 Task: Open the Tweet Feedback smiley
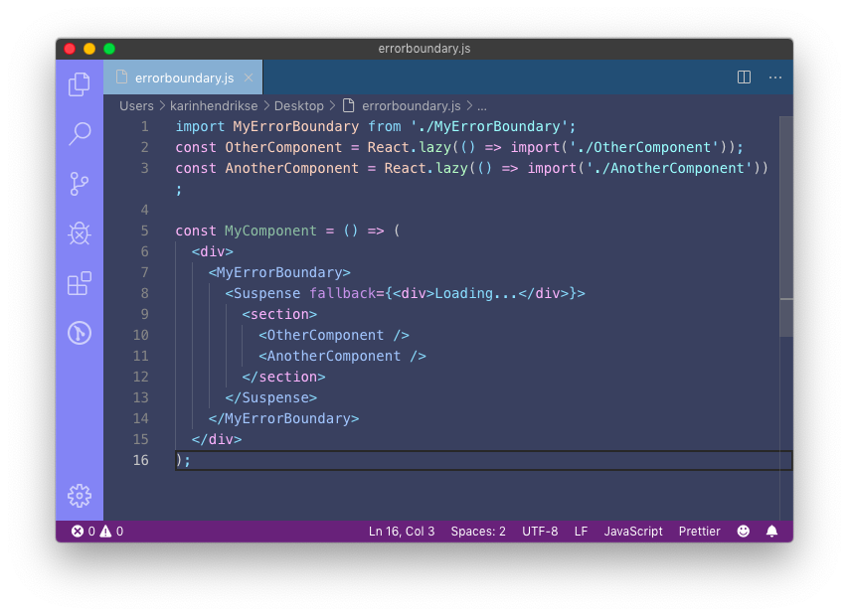pyautogui.click(x=743, y=531)
